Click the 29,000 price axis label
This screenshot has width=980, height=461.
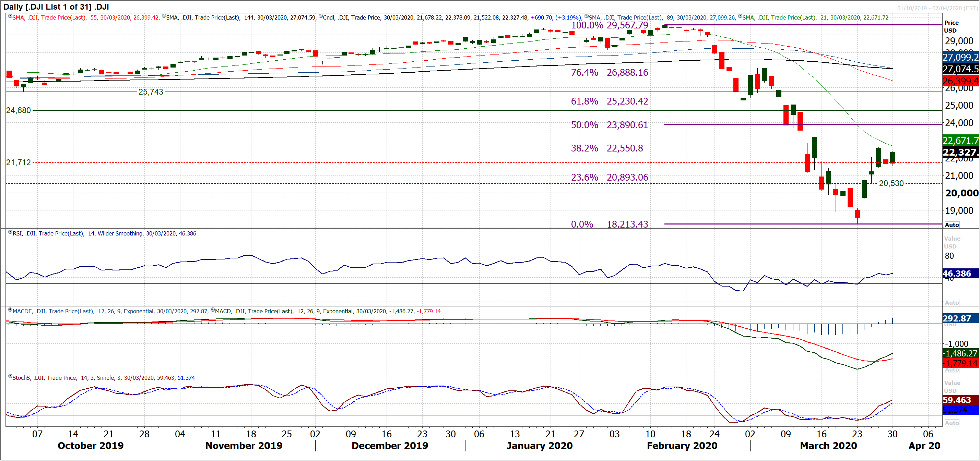pyautogui.click(x=959, y=41)
